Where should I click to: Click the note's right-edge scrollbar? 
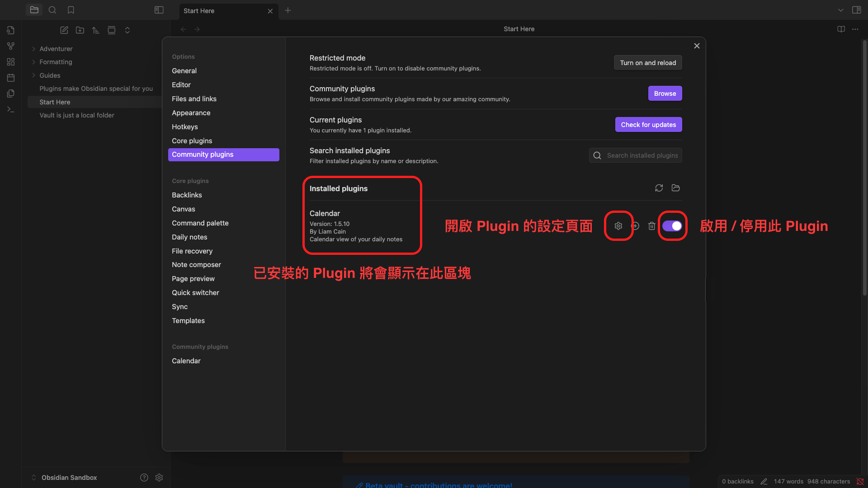(864, 167)
